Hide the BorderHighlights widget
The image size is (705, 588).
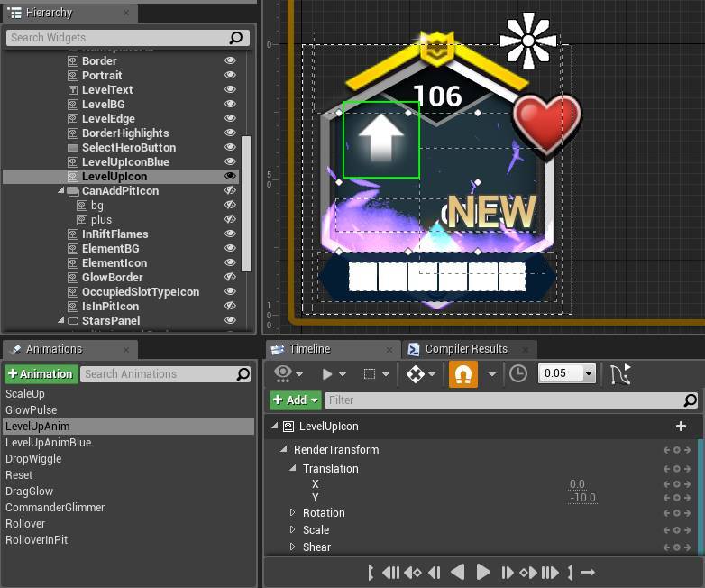tap(230, 133)
